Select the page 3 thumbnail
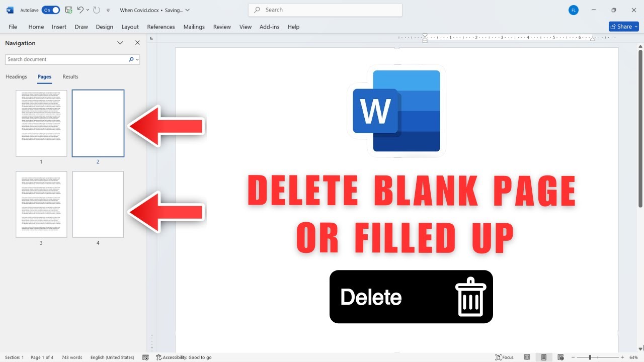The image size is (644, 362). pyautogui.click(x=41, y=204)
